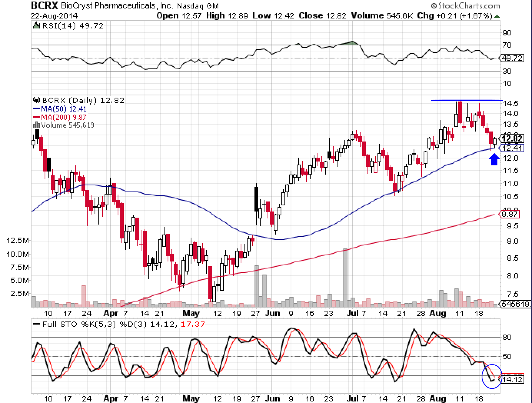
Task: Click the RSI indicator icon beside RSI(14)
Action: click(36, 26)
